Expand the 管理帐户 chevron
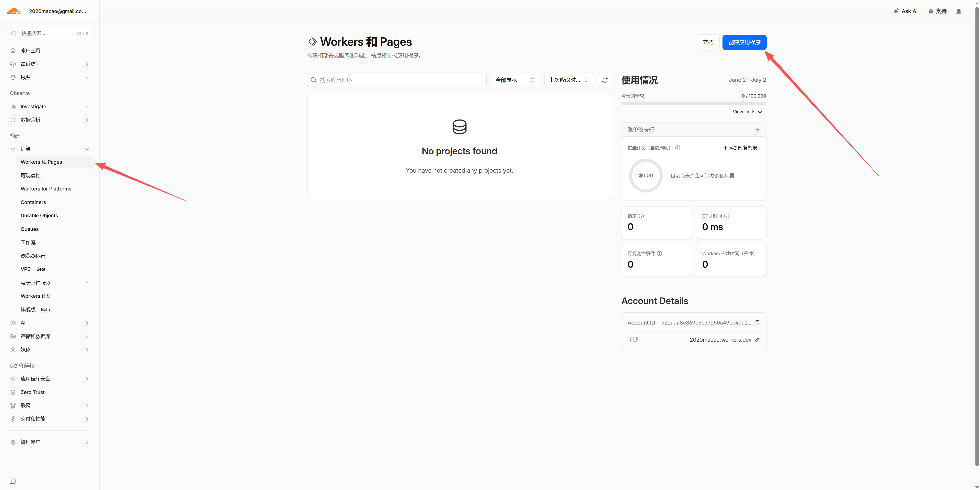The width and height of the screenshot is (980, 490). coord(87,442)
